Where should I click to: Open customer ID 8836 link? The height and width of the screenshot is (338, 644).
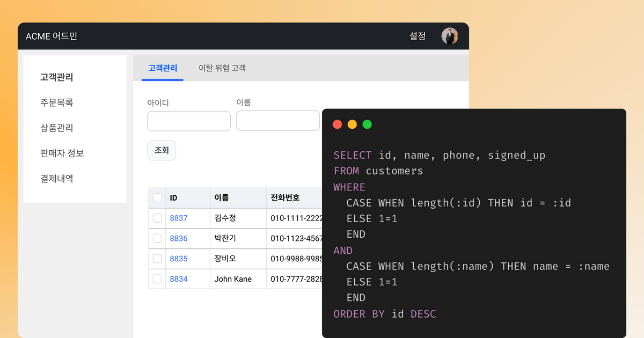click(x=179, y=238)
